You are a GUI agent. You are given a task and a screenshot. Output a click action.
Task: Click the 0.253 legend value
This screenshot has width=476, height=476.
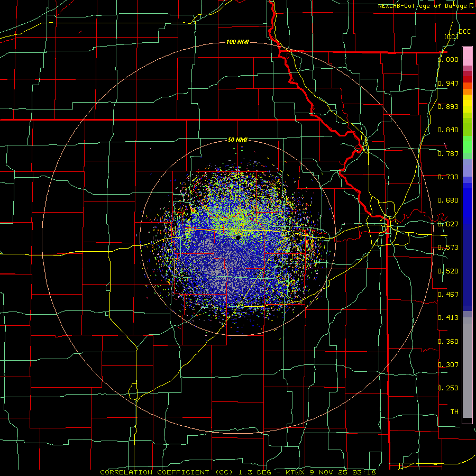coord(448,388)
